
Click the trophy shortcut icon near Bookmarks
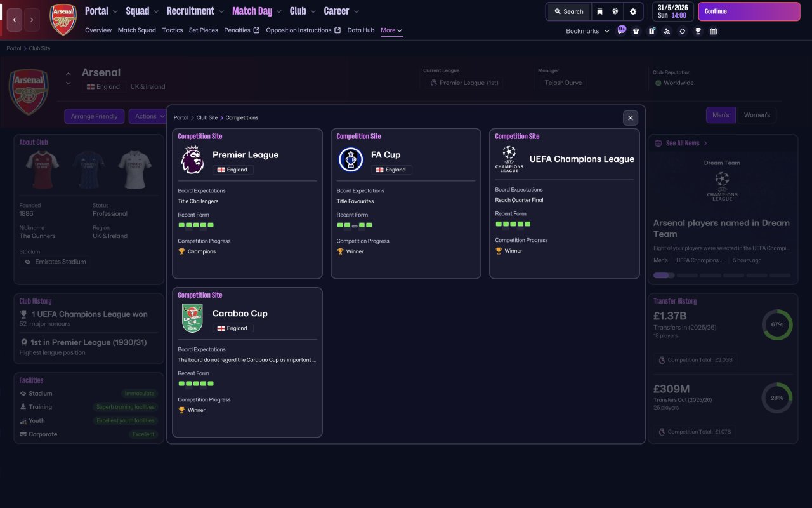[698, 31]
